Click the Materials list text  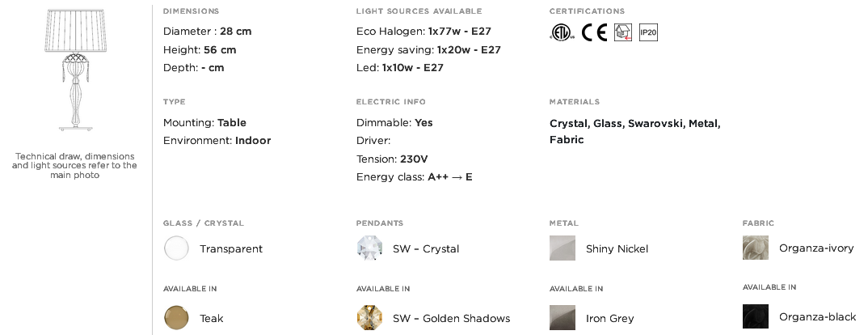tap(635, 131)
